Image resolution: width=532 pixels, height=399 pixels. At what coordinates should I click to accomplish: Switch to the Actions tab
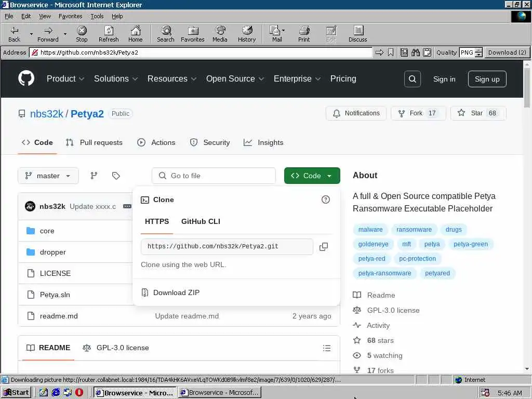point(156,142)
